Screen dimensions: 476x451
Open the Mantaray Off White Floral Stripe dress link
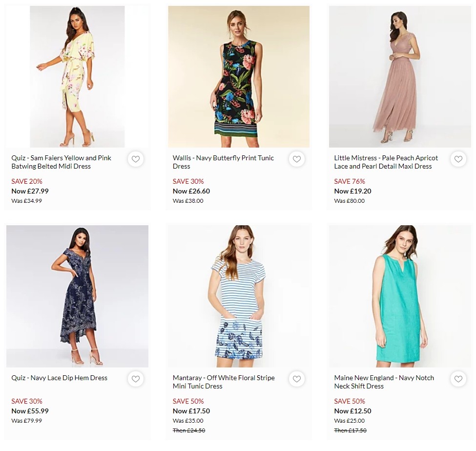click(224, 382)
